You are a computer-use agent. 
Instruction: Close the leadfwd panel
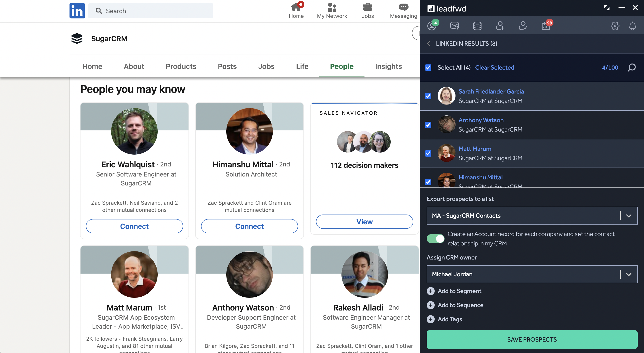coord(635,8)
